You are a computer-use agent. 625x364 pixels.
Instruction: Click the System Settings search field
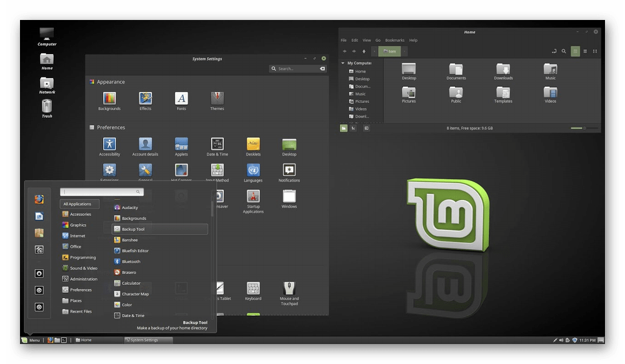pyautogui.click(x=298, y=69)
